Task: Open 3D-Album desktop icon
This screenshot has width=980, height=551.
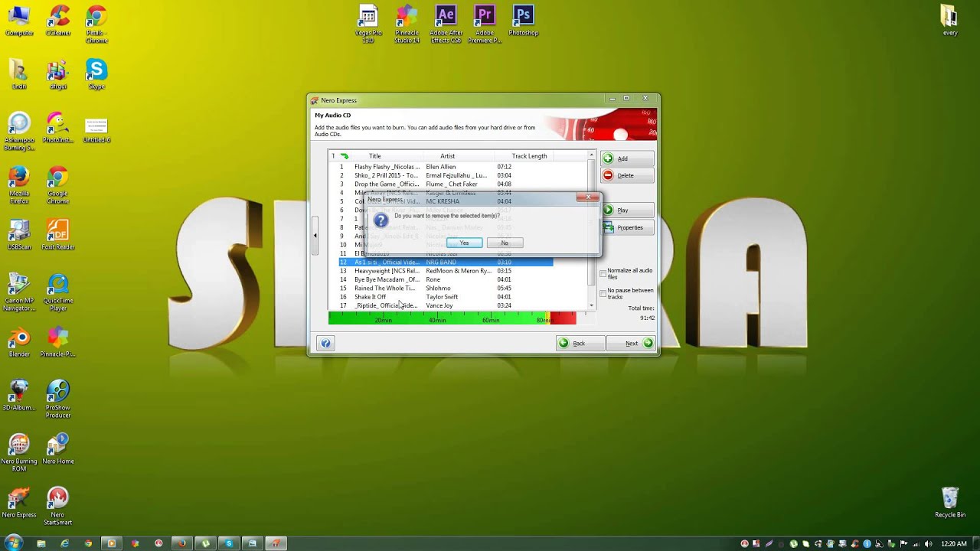Action: coord(19,396)
